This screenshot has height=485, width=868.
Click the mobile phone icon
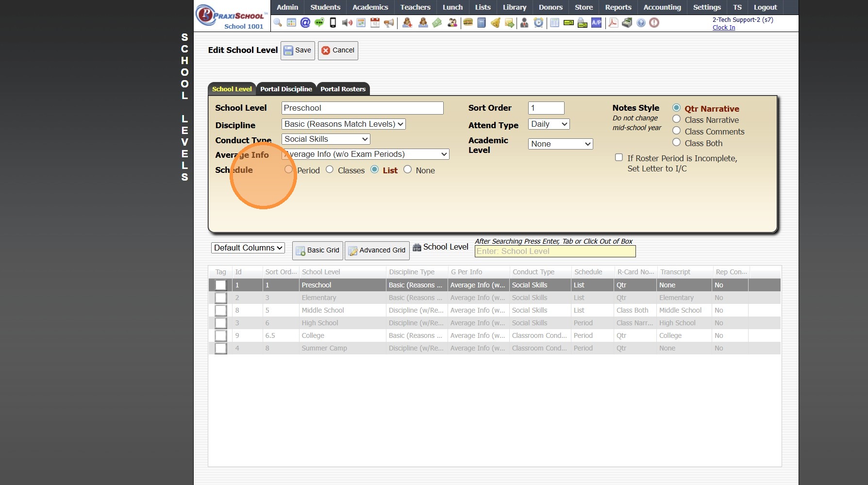pyautogui.click(x=333, y=23)
